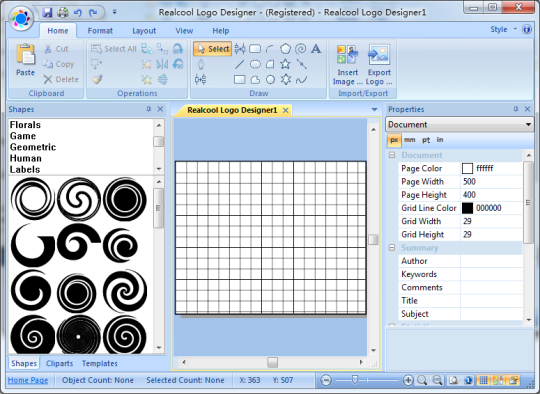The height and width of the screenshot is (394, 540).
Task: Select the six-point star tool
Action: point(285,80)
